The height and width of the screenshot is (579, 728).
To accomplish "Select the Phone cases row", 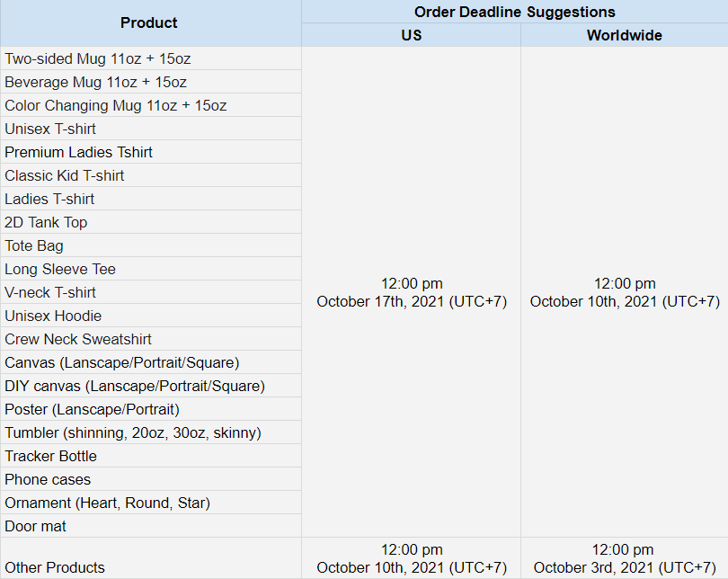I will [x=48, y=479].
